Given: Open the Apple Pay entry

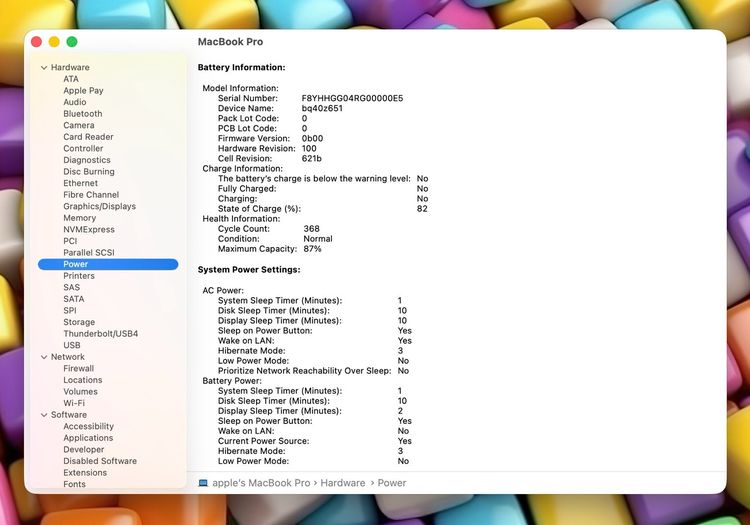Looking at the screenshot, I should click(83, 90).
